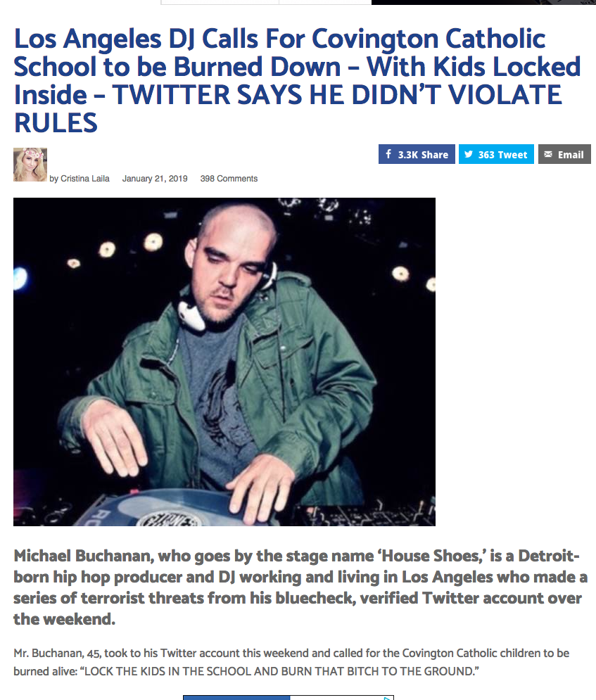Share article via the 3.3K Share button

click(x=417, y=154)
